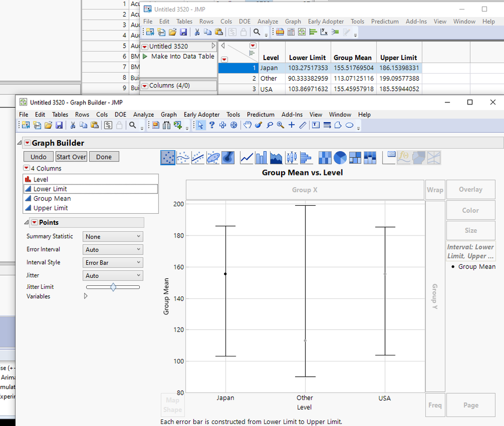Select the Area chart element
504x426 pixels.
[x=276, y=158]
